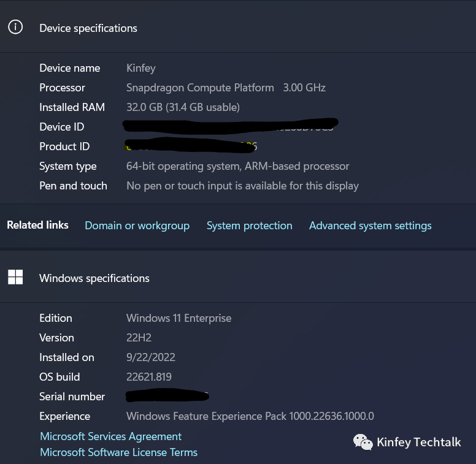Select the device name value Kinfey
Viewport: 476px width, 464px height.
141,68
